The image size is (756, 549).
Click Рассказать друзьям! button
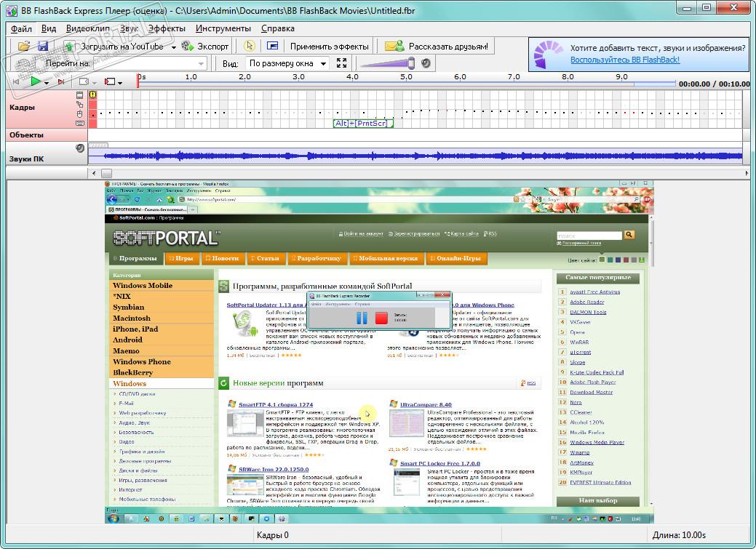tap(438, 47)
